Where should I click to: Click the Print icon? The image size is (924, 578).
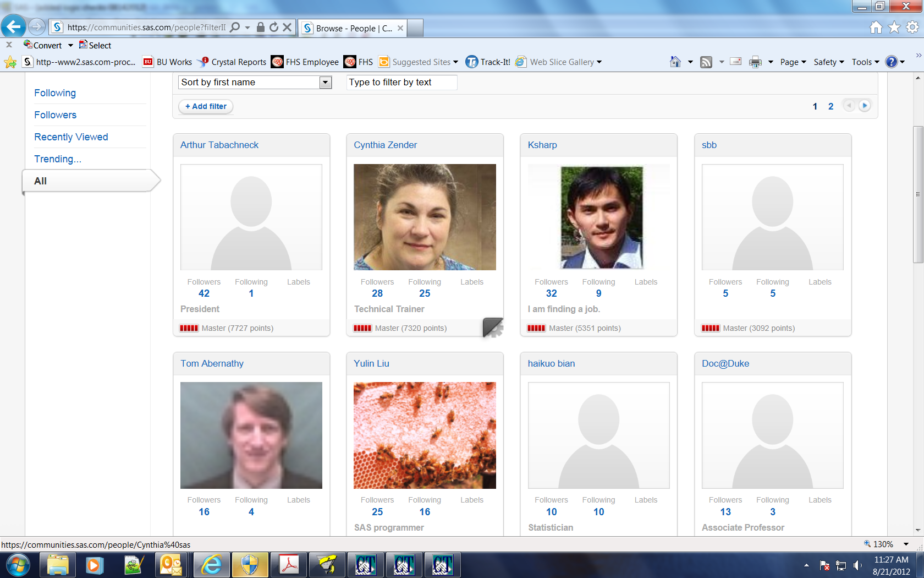pyautogui.click(x=755, y=62)
